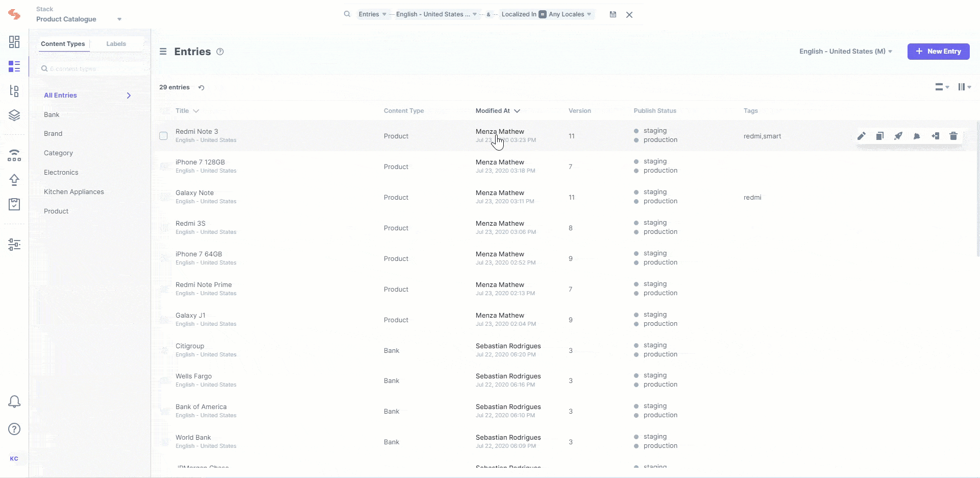Duplicate Redmi Note 3 entry with copy icon
The height and width of the screenshot is (478, 980).
(x=880, y=136)
